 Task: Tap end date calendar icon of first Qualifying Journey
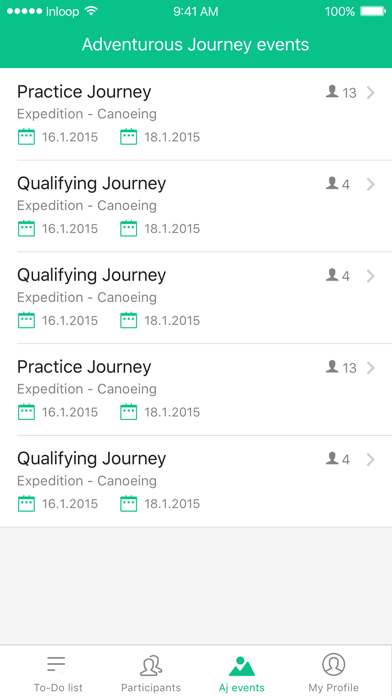pos(129,229)
